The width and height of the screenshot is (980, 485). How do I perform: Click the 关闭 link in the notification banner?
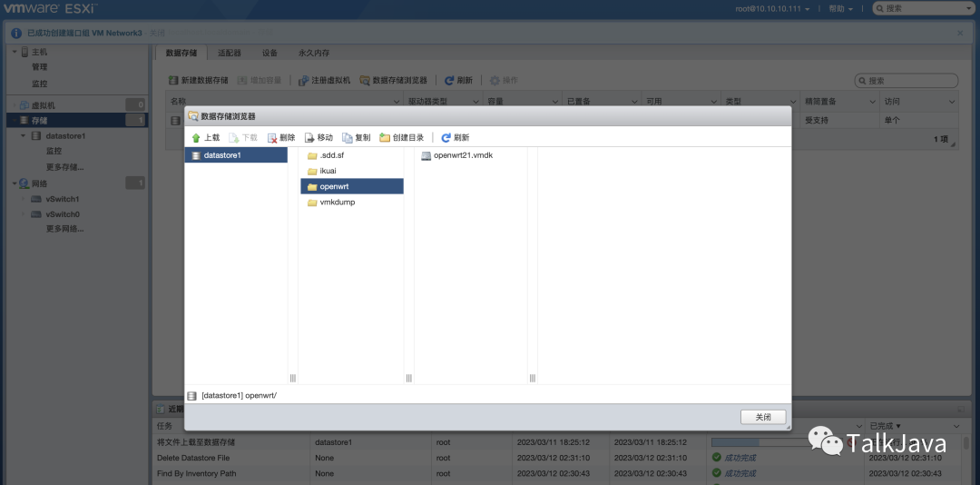pyautogui.click(x=158, y=34)
